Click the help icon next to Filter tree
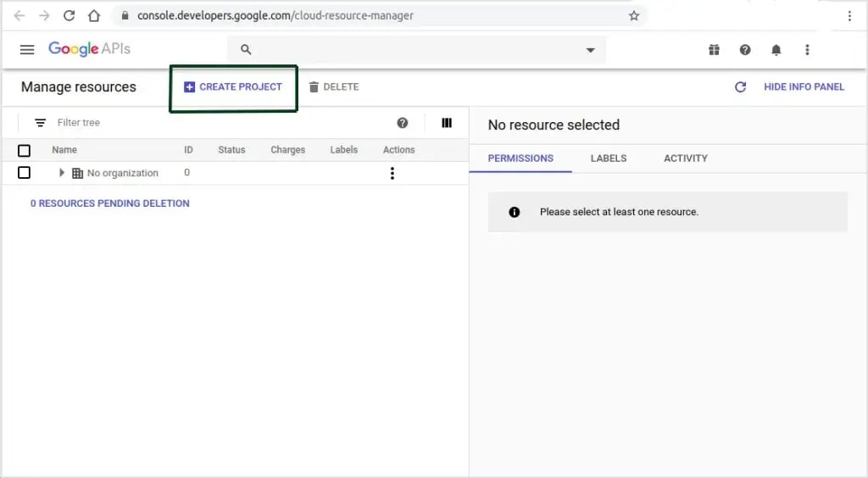 click(x=403, y=123)
